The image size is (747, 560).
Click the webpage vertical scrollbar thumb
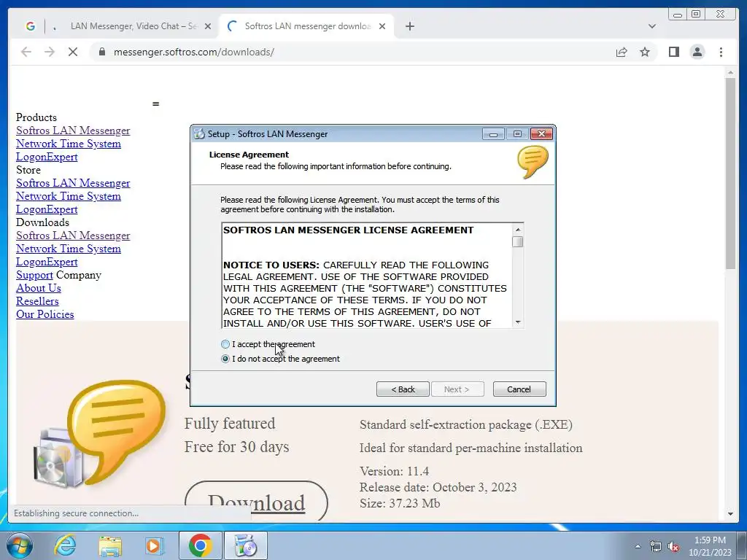730,174
